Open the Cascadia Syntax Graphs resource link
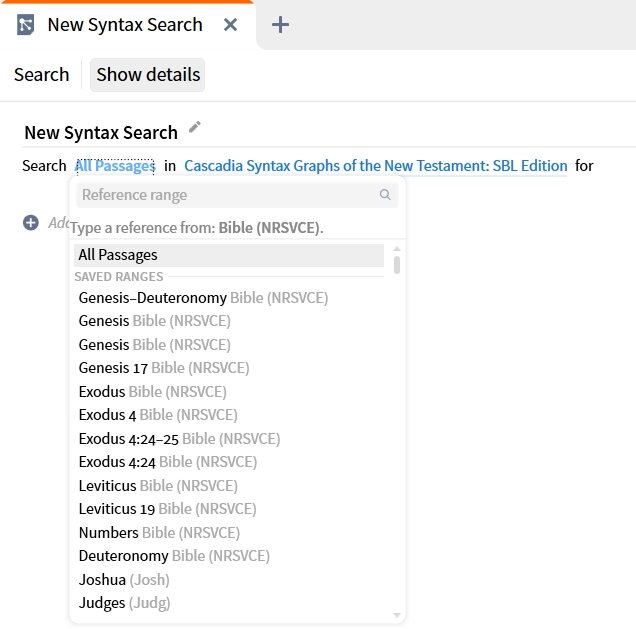636x629 pixels. (x=376, y=166)
